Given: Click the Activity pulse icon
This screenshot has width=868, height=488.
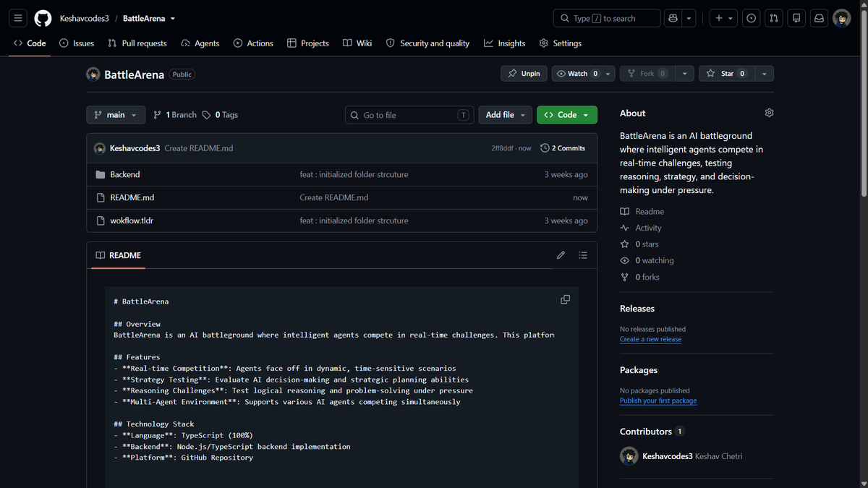Looking at the screenshot, I should [x=625, y=228].
